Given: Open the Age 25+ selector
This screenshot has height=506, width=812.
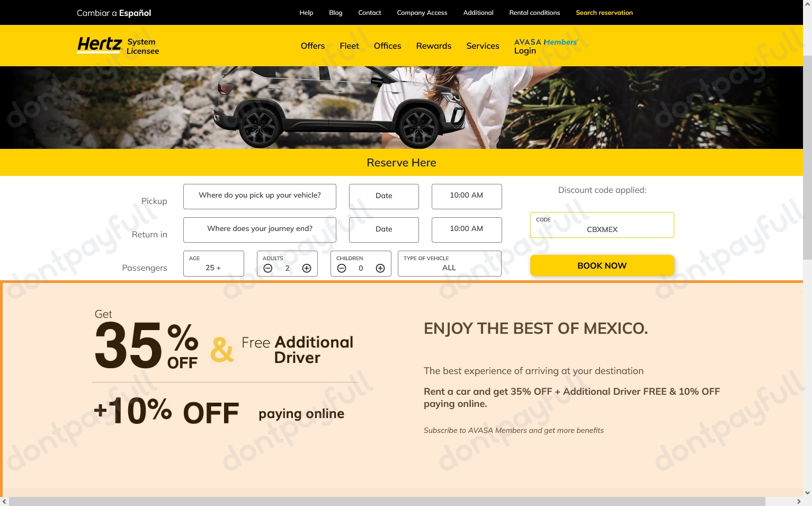Looking at the screenshot, I should 213,263.
